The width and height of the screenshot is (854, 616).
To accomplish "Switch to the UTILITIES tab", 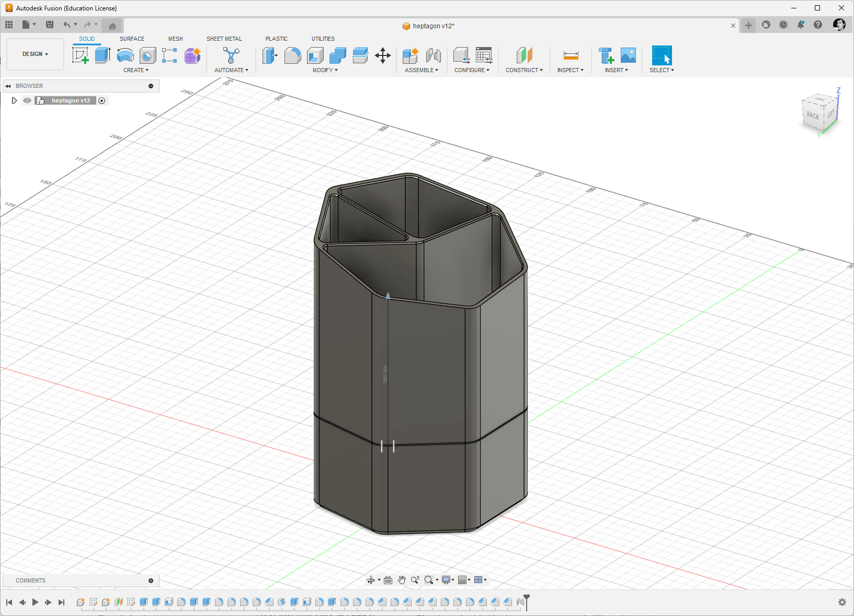I will tap(323, 39).
